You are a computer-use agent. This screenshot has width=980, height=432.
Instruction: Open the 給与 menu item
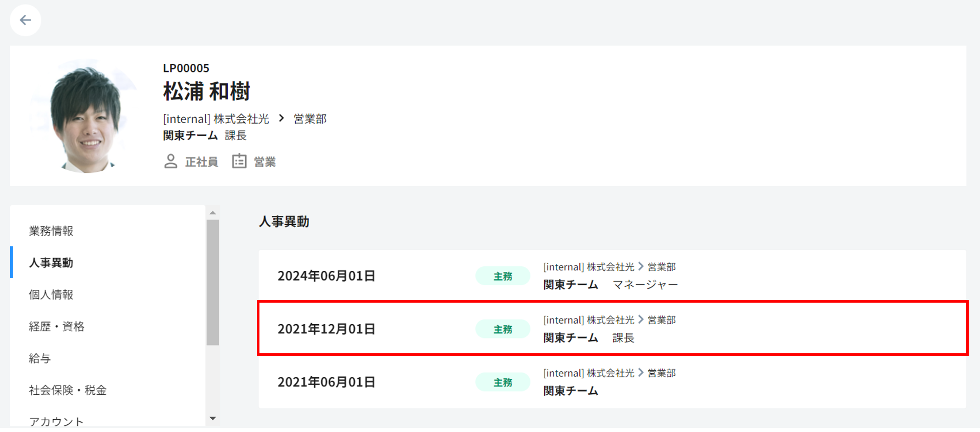(40, 358)
